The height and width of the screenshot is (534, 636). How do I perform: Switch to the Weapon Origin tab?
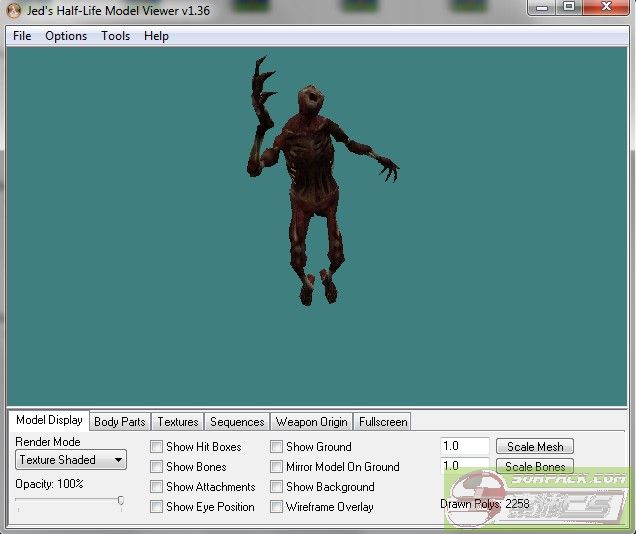tap(311, 422)
